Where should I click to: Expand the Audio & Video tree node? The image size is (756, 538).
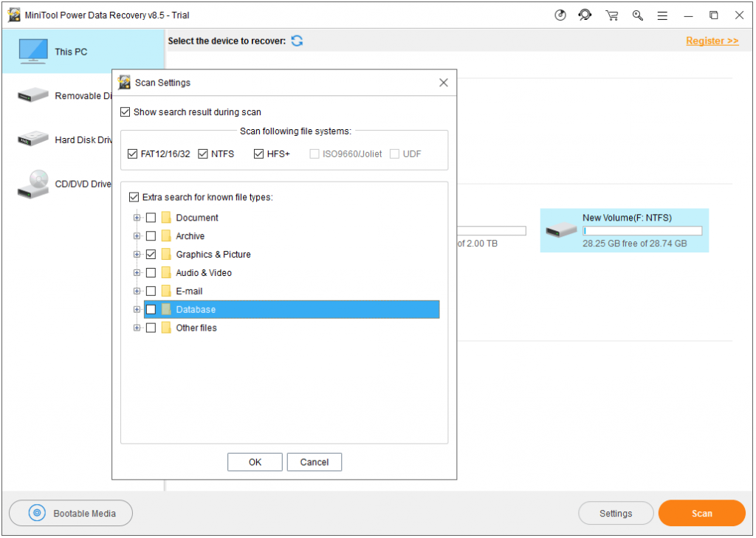137,273
